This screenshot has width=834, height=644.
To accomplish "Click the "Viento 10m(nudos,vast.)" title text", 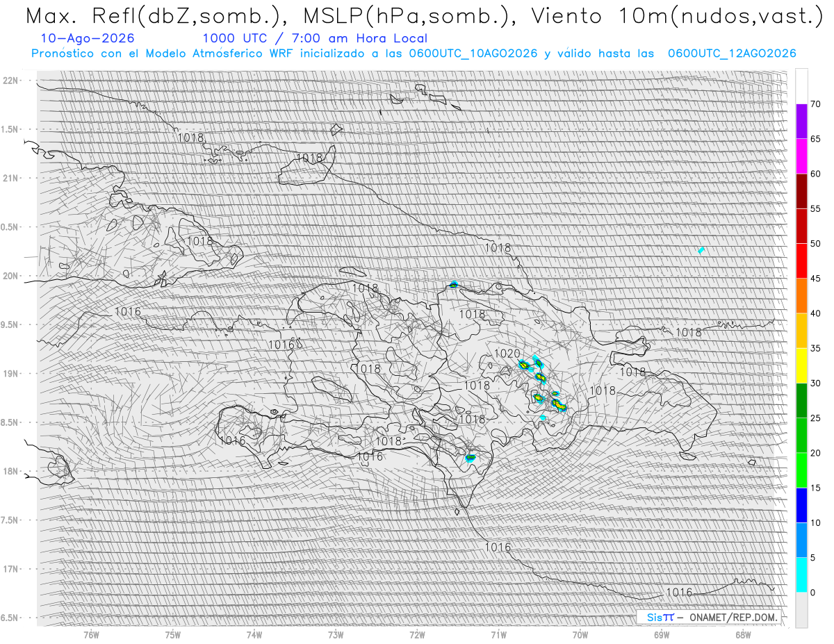I will (x=676, y=17).
